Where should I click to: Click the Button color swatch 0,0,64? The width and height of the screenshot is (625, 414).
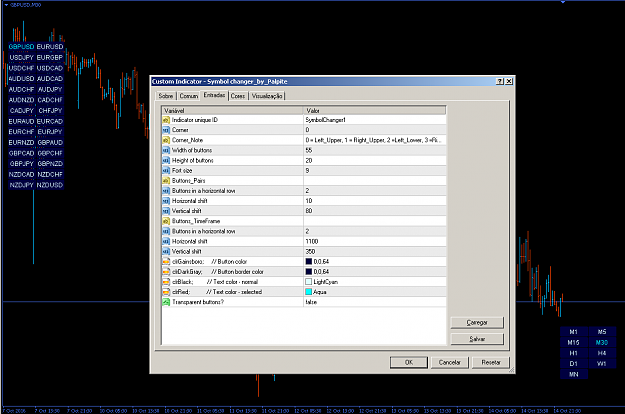[309, 262]
